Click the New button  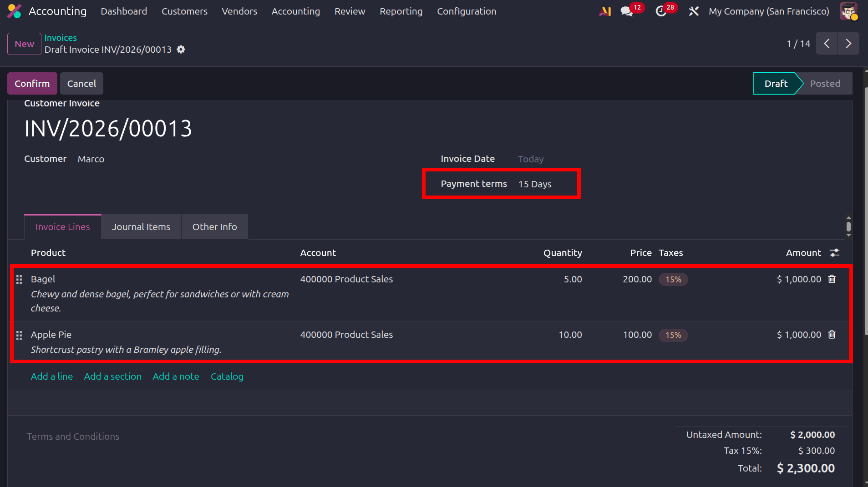click(x=25, y=44)
